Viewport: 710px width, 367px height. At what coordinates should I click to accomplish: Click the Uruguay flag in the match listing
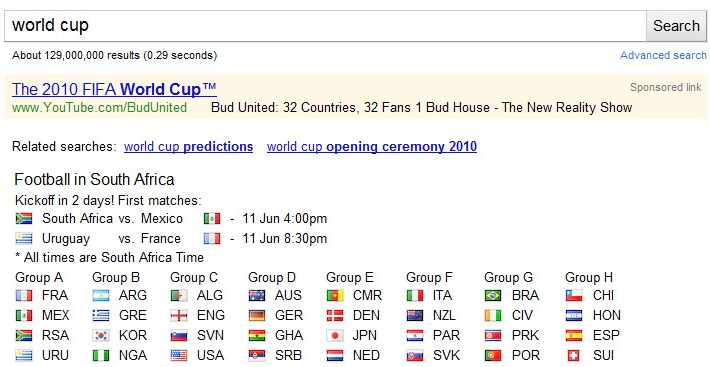pos(24,239)
